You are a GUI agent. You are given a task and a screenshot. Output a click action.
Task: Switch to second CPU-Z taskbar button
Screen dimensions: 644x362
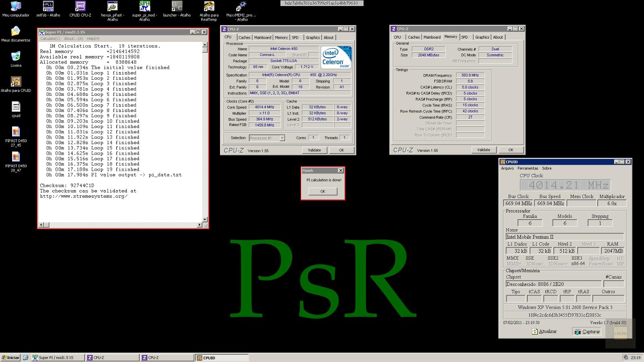click(167, 358)
